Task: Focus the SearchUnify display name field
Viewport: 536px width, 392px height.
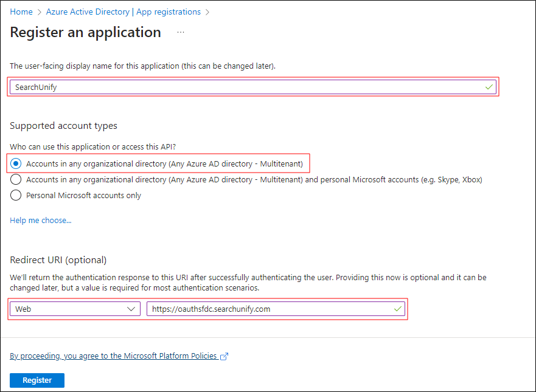Action: click(243, 87)
